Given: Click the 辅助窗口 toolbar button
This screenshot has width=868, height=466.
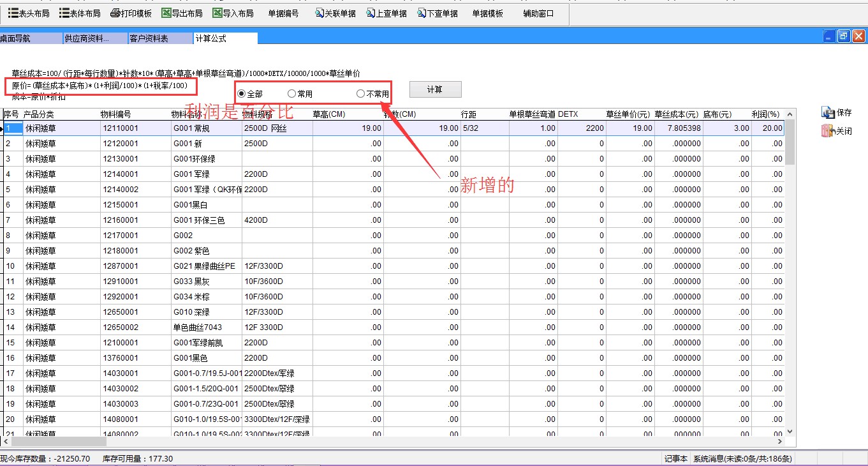Looking at the screenshot, I should coord(538,13).
